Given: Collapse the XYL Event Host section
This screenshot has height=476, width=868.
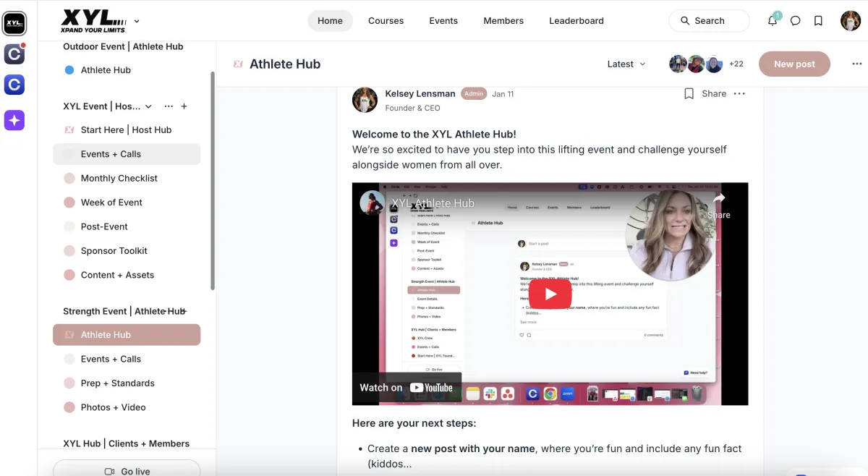Looking at the screenshot, I should 148,106.
